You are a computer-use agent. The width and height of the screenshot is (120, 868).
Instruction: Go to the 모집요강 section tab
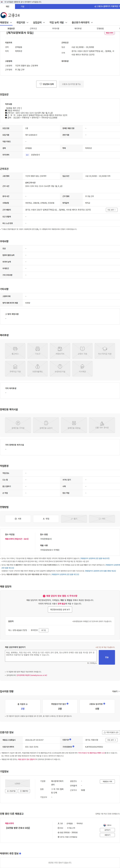(x=11, y=29)
